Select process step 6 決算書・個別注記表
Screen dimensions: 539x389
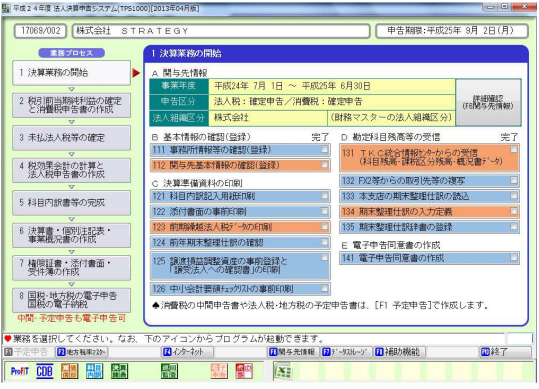pos(72,235)
